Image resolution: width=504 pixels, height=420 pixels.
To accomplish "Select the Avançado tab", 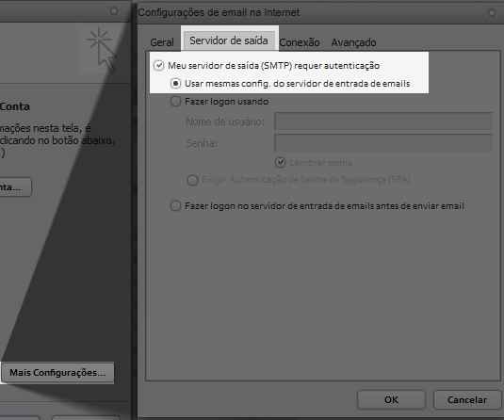I will click(x=353, y=42).
